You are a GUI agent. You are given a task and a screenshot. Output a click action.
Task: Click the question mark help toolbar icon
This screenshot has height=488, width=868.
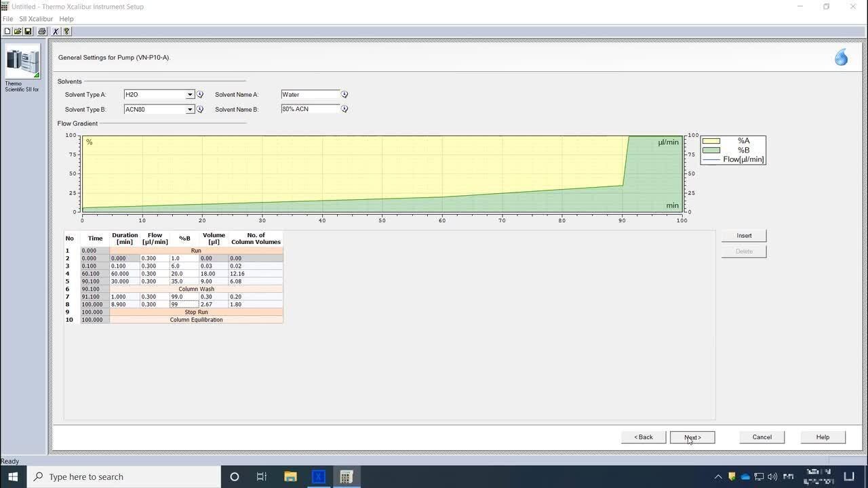(66, 31)
